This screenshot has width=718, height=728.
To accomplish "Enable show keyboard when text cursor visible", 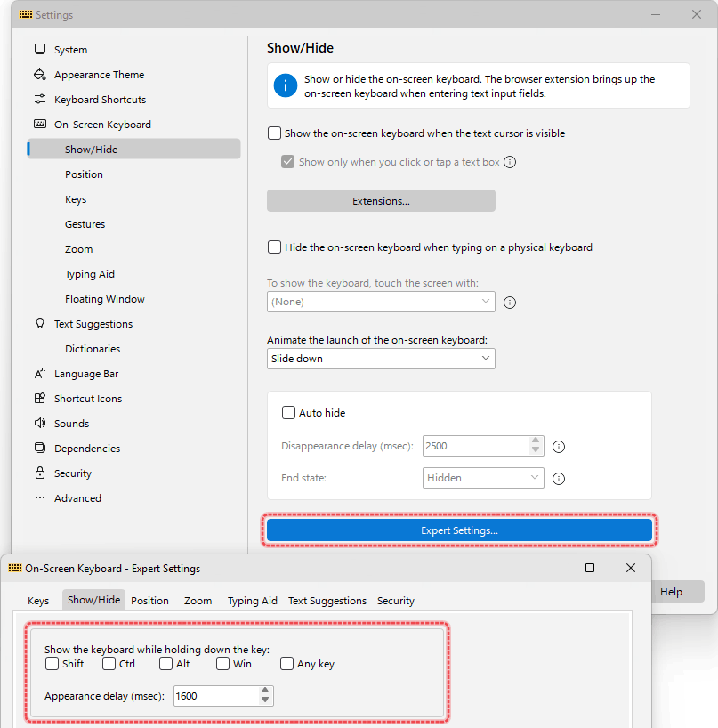I will pos(274,133).
